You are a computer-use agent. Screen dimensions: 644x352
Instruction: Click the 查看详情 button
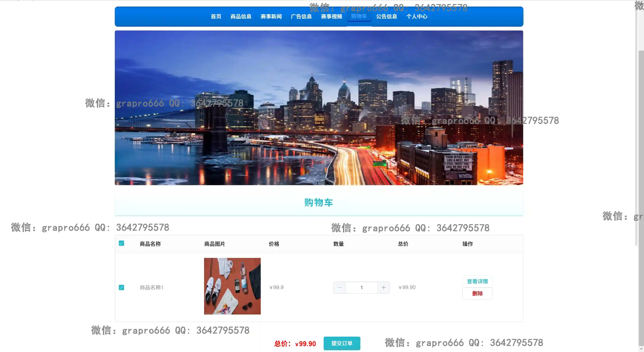pyautogui.click(x=477, y=281)
